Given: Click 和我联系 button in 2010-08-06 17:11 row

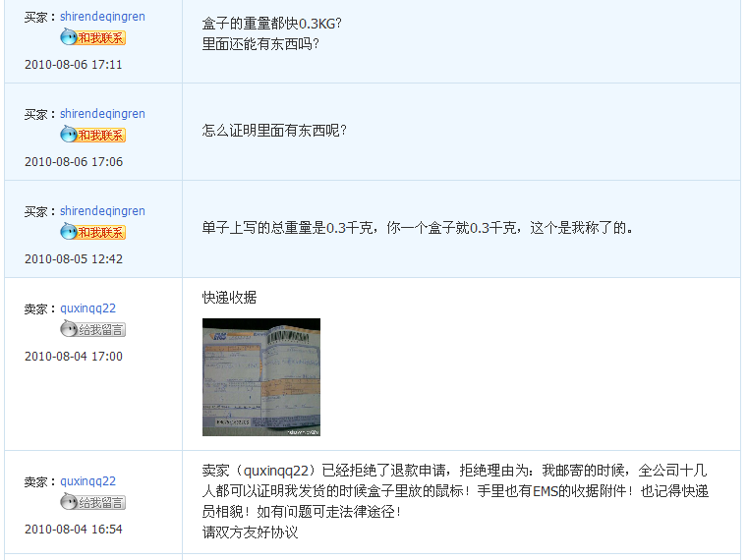Looking at the screenshot, I should (x=93, y=37).
